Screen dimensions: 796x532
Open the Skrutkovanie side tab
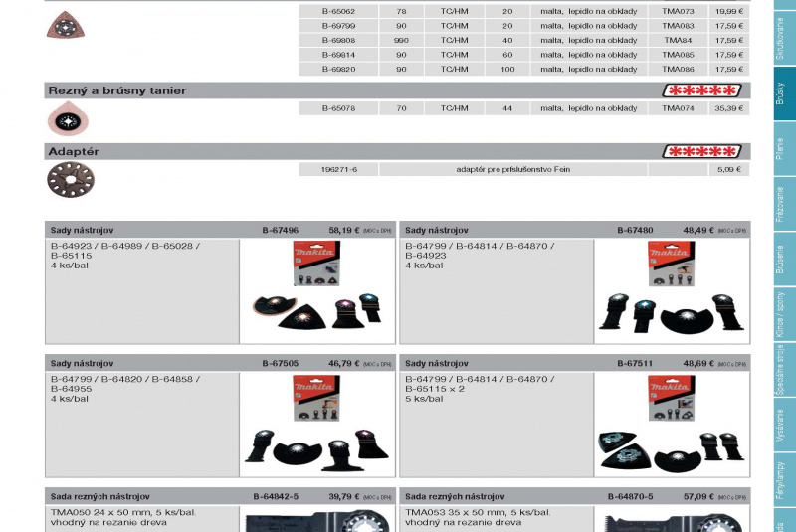coord(785,38)
